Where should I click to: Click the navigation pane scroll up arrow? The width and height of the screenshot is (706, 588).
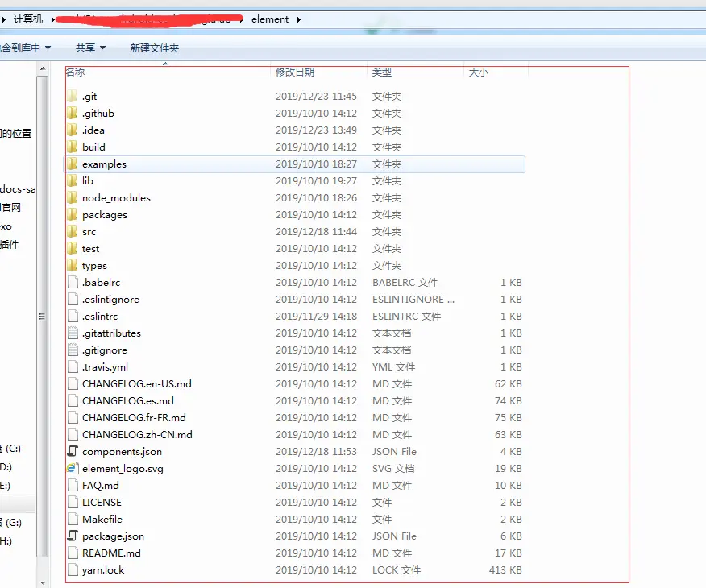[43, 68]
